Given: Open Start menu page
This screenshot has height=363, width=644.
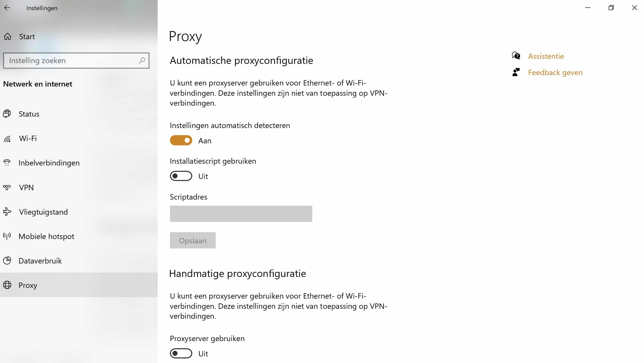Looking at the screenshot, I should 27,36.
